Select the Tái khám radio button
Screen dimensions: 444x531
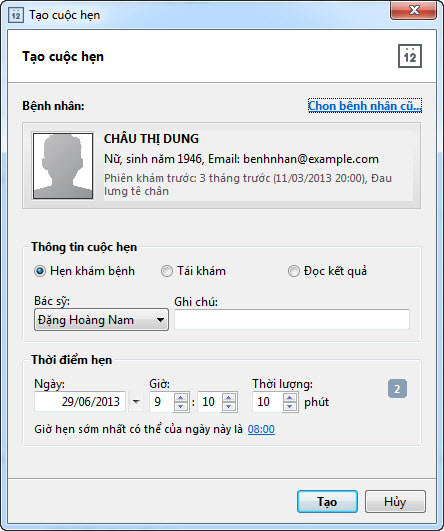coord(193,271)
